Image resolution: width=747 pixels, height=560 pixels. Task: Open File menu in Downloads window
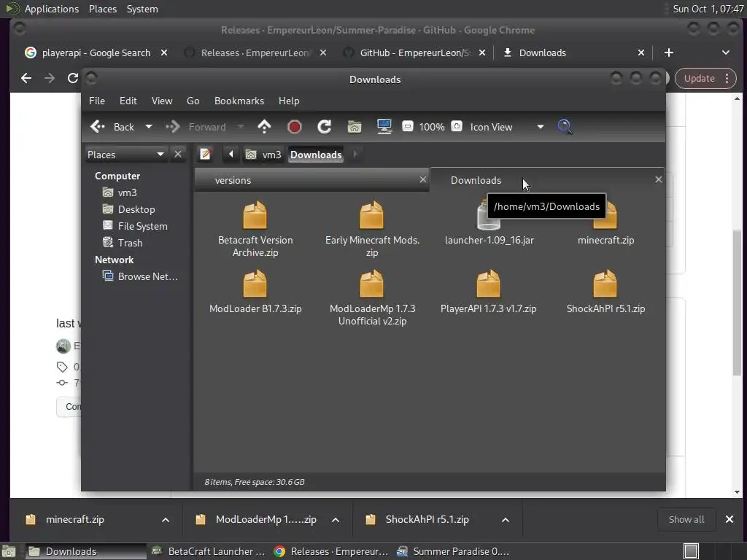click(97, 101)
